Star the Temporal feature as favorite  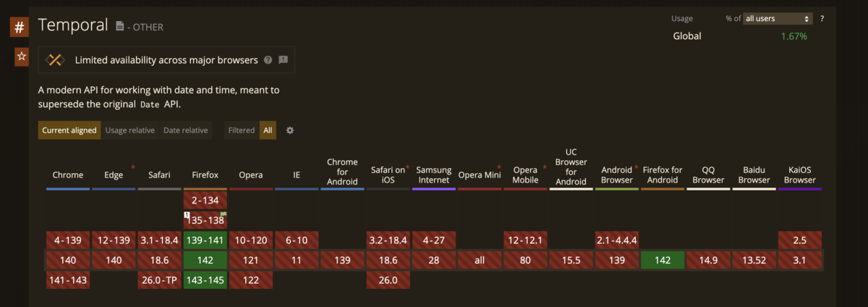point(22,56)
